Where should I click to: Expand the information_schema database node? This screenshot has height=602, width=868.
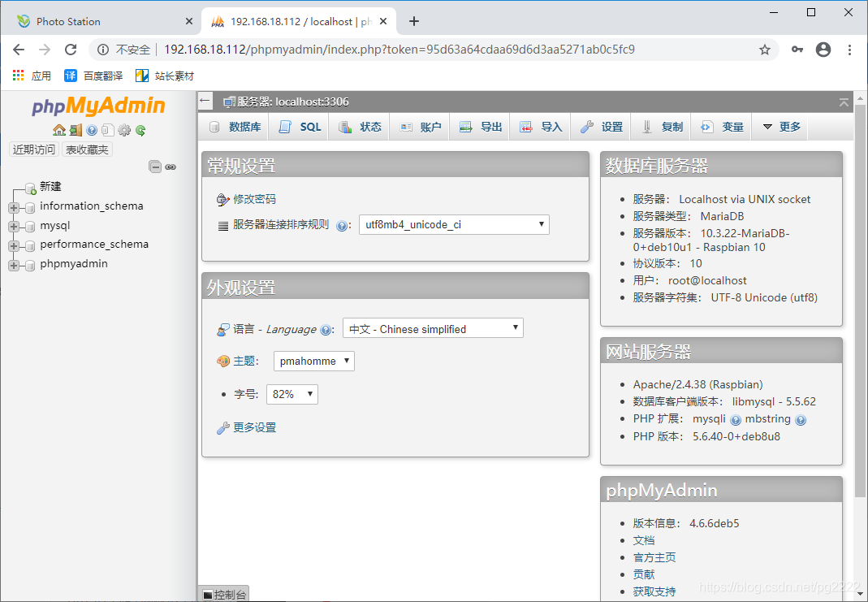coord(14,208)
